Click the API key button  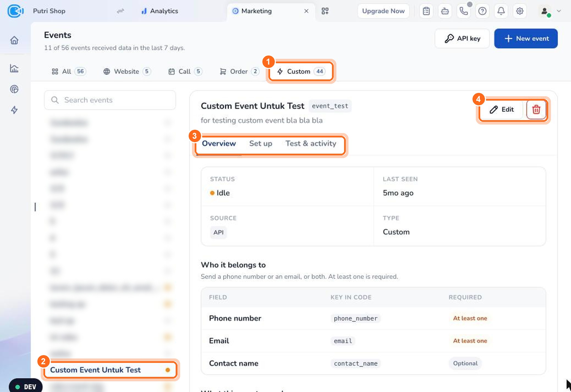(462, 38)
